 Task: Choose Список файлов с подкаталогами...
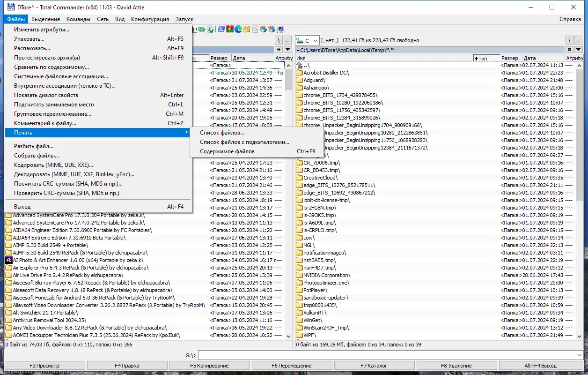click(x=257, y=142)
